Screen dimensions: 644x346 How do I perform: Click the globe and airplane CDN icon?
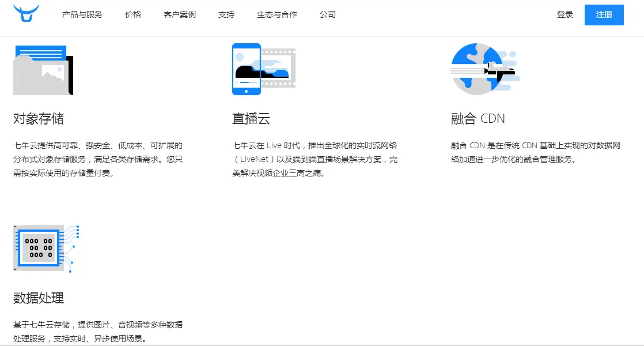point(485,69)
